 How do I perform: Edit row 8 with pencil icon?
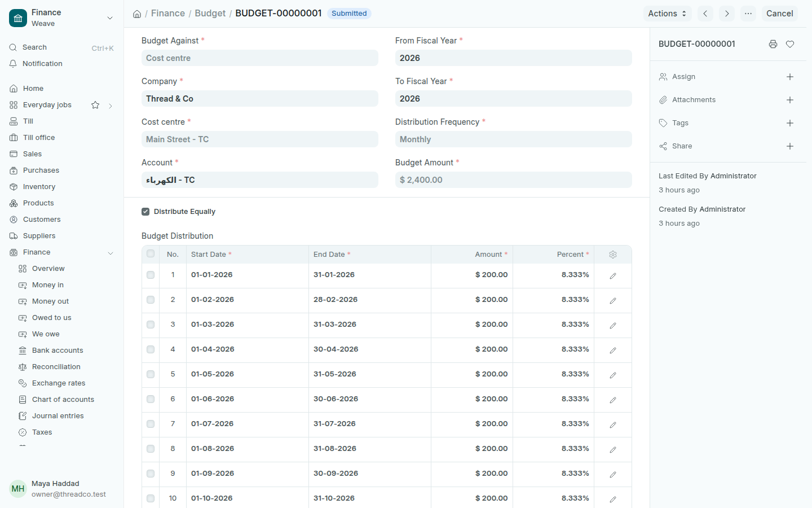[613, 450]
